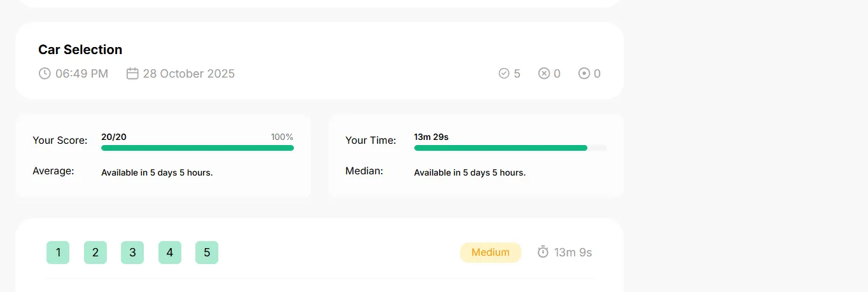Image resolution: width=868 pixels, height=292 pixels.
Task: Click the Your Time progress bar
Action: click(x=510, y=148)
